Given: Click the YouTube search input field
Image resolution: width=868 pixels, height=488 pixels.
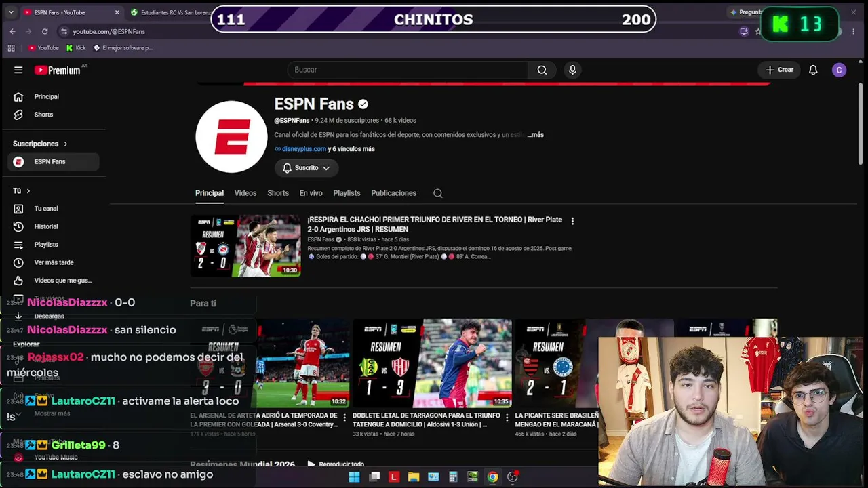Looking at the screenshot, I should pos(407,70).
